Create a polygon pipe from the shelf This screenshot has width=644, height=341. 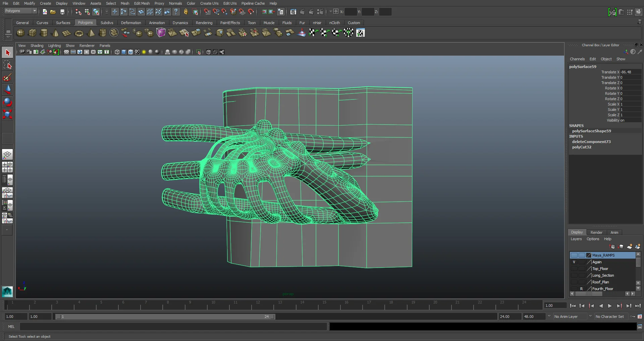(x=103, y=33)
